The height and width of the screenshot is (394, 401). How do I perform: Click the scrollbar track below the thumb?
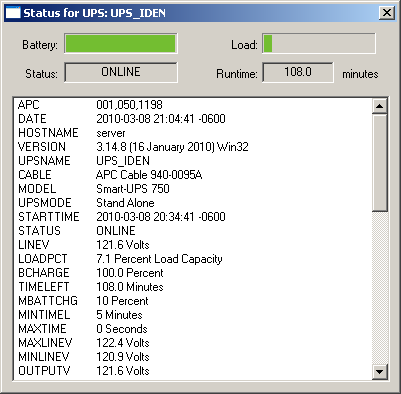click(380, 288)
